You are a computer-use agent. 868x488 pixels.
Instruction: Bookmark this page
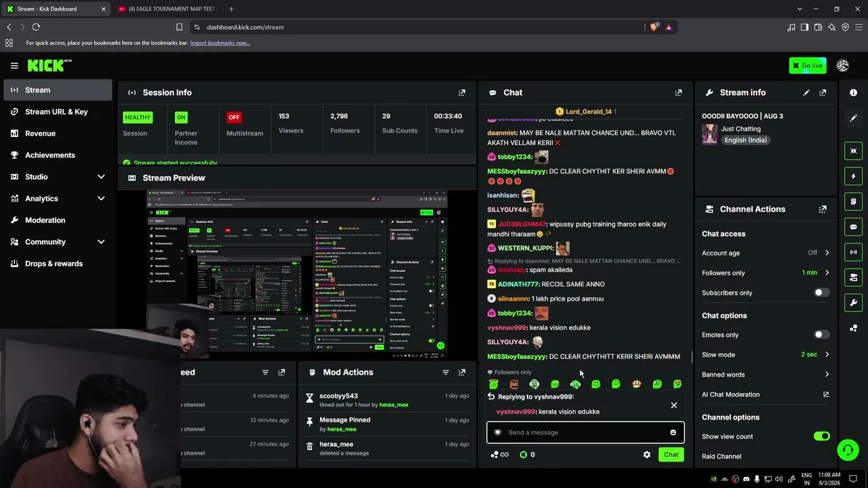(179, 27)
